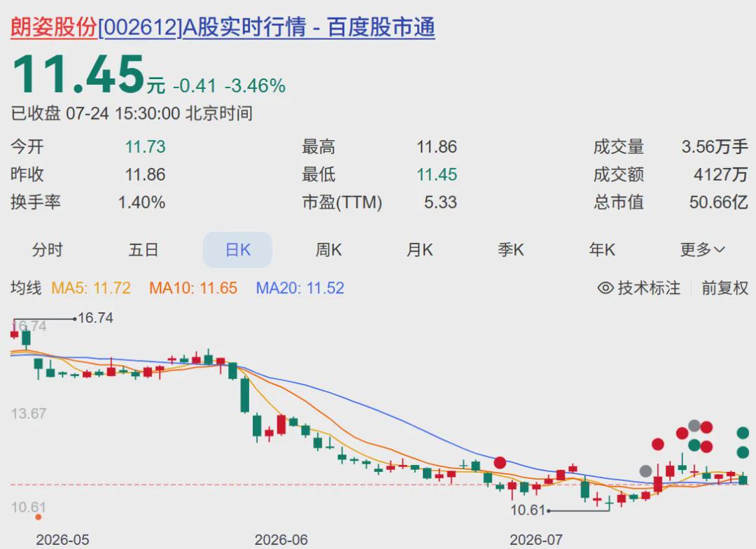Click the topmost gray marker dot on the chart
Screen dimensions: 756x549
694,426
